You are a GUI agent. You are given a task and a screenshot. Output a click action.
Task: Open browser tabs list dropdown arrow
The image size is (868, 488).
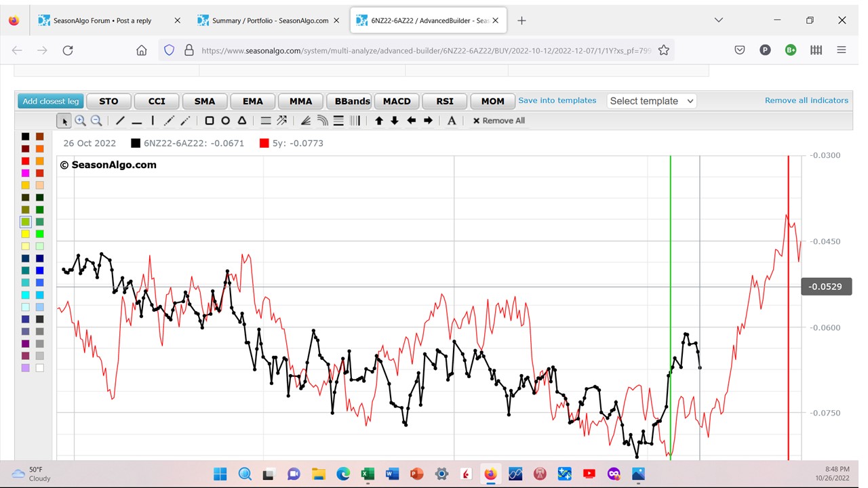click(x=719, y=20)
